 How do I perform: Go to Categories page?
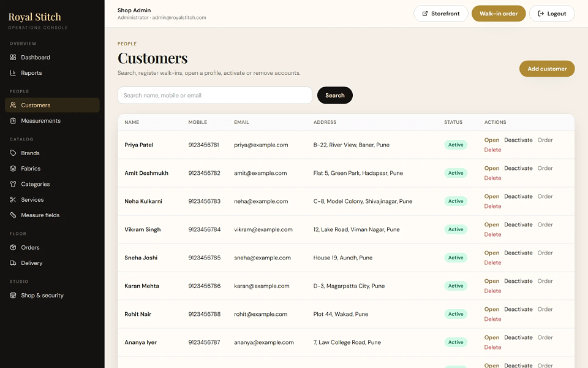pos(52,184)
